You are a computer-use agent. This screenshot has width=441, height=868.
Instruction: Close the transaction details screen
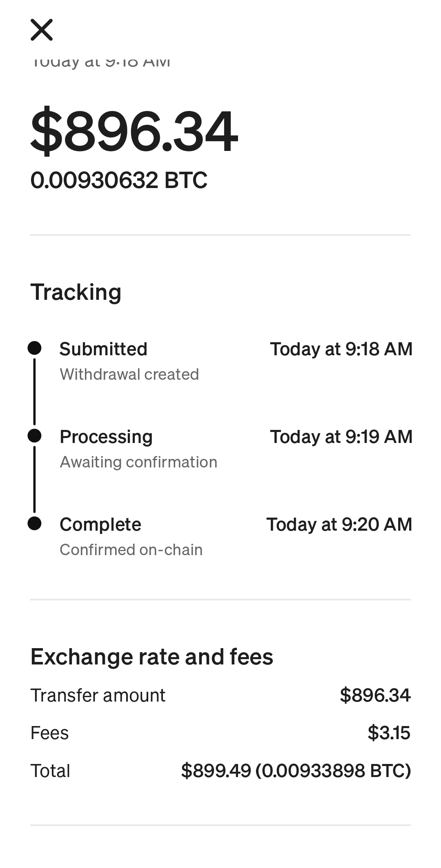coord(42,30)
